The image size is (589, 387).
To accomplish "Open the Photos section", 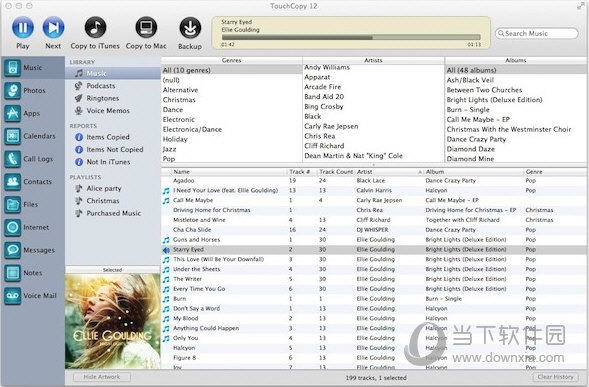I will (33, 91).
